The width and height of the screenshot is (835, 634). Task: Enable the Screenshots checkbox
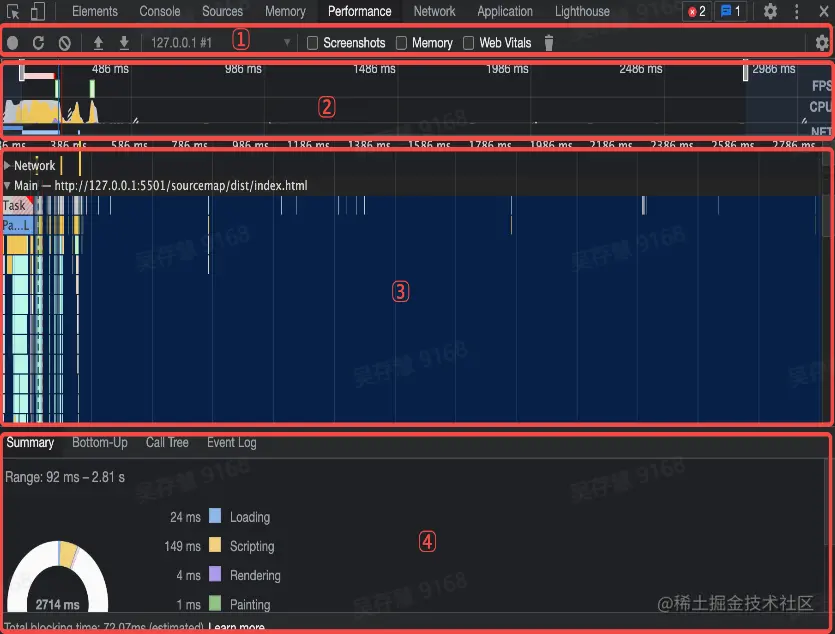[313, 43]
